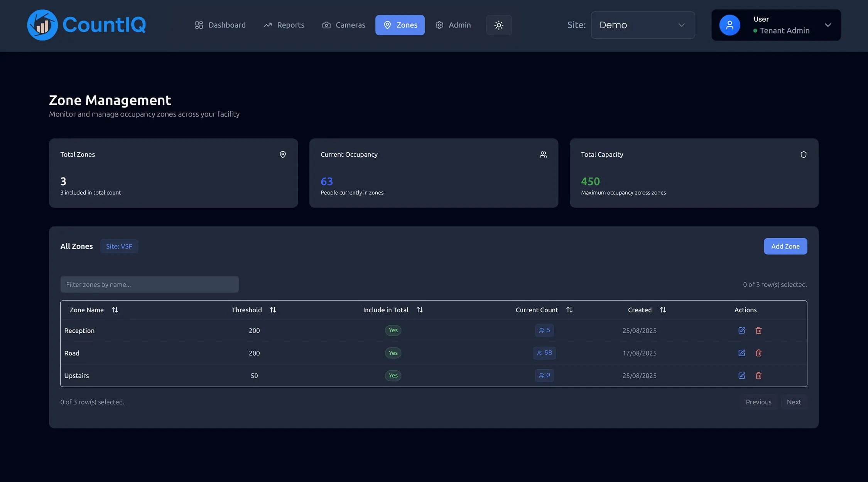Toggle sort order on the Created column
This screenshot has height=482, width=868.
[663, 310]
